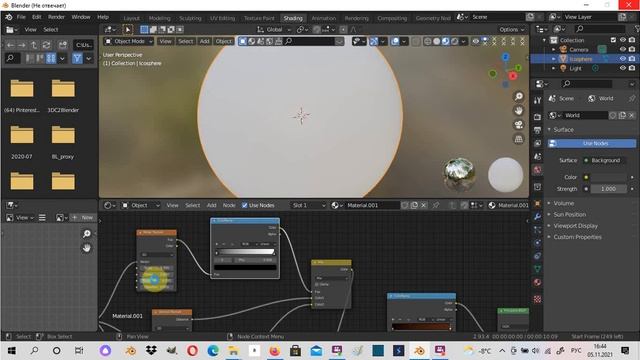This screenshot has height=360, width=640.
Task: Open the Slot 1 material slot dropdown
Action: 308,205
